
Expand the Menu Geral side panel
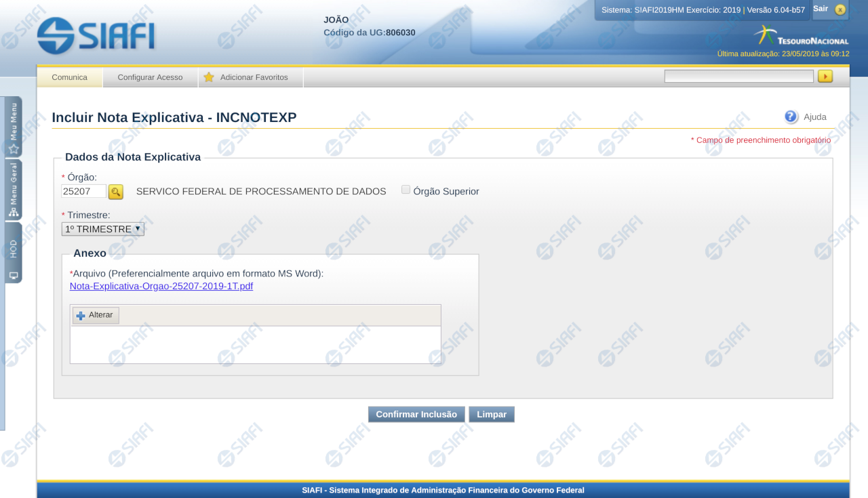click(x=13, y=190)
